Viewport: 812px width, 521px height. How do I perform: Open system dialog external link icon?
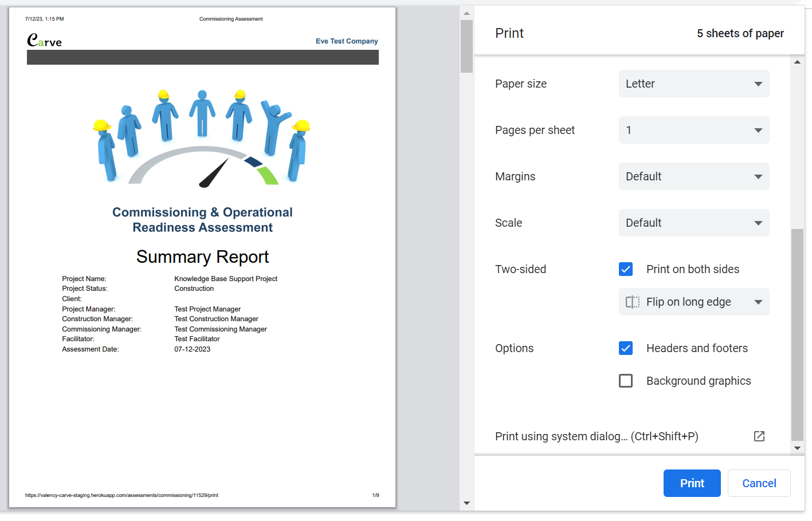(759, 436)
